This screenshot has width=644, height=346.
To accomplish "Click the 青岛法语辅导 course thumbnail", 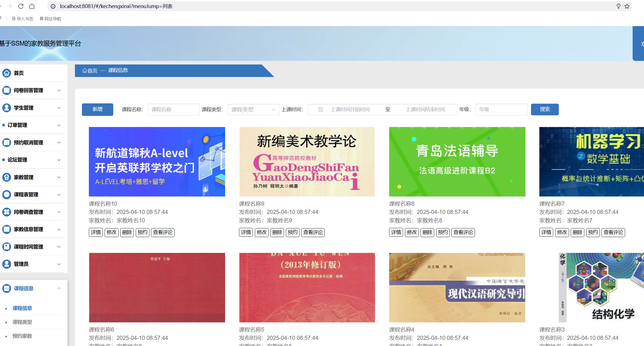I will (x=457, y=162).
